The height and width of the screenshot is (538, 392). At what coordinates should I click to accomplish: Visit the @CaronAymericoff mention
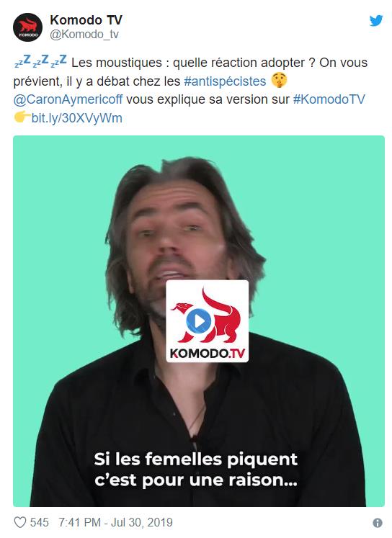click(x=68, y=99)
